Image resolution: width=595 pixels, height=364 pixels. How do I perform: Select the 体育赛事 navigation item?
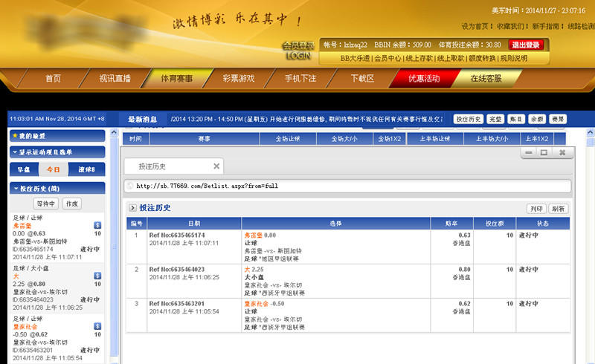coord(177,79)
